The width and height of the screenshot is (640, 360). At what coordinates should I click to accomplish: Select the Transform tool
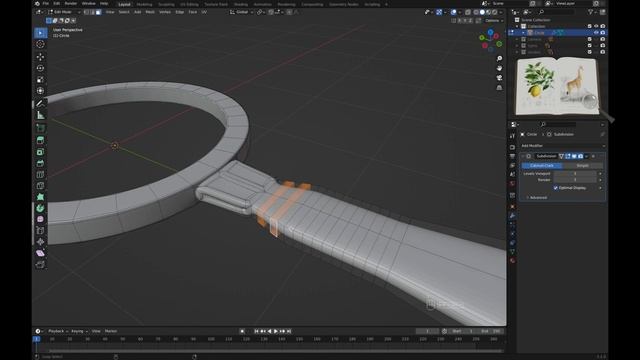point(40,91)
